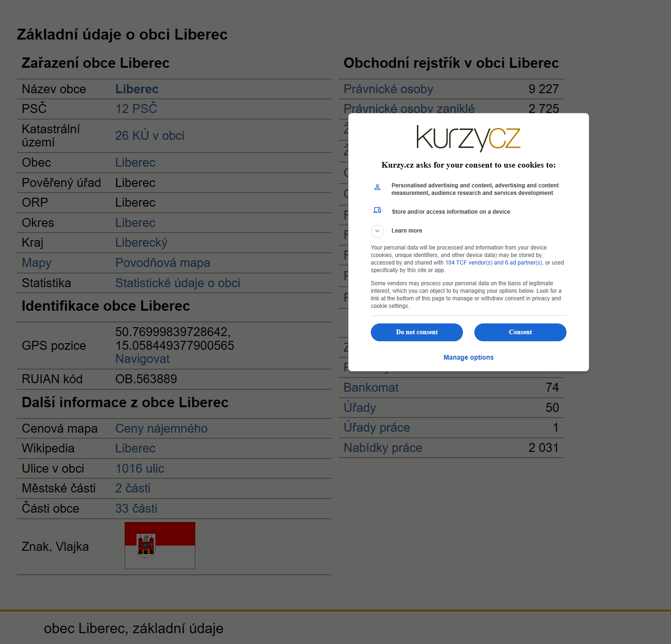
Task: Click the kurzy.cz logo in dialog
Action: click(469, 138)
